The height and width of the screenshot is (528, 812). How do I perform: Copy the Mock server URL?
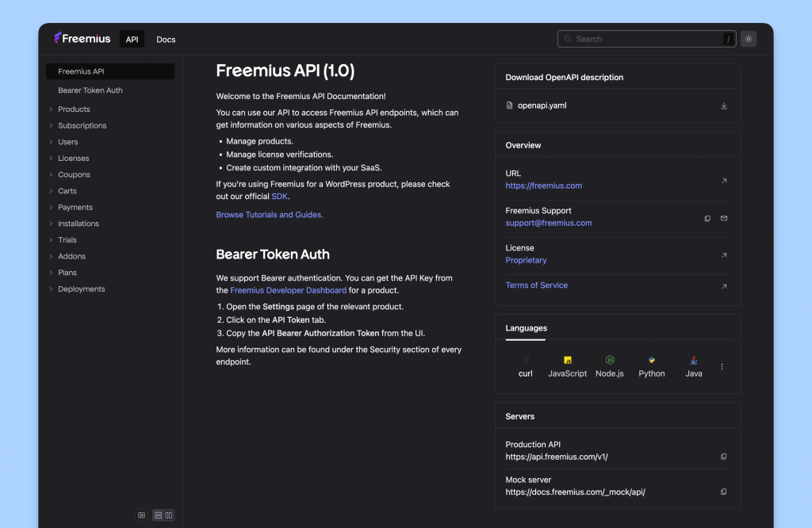coord(723,492)
